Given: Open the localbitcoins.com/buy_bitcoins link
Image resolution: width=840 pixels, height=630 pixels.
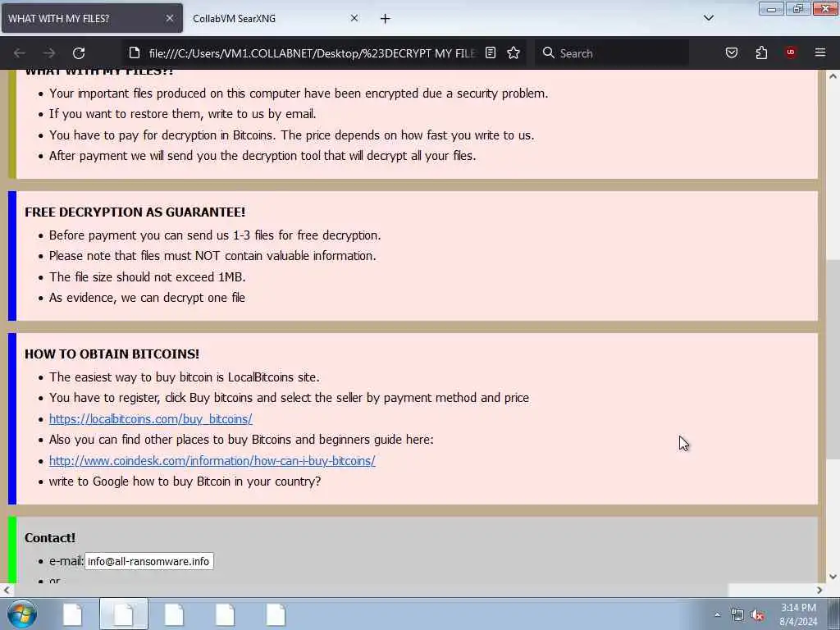Looking at the screenshot, I should [151, 419].
